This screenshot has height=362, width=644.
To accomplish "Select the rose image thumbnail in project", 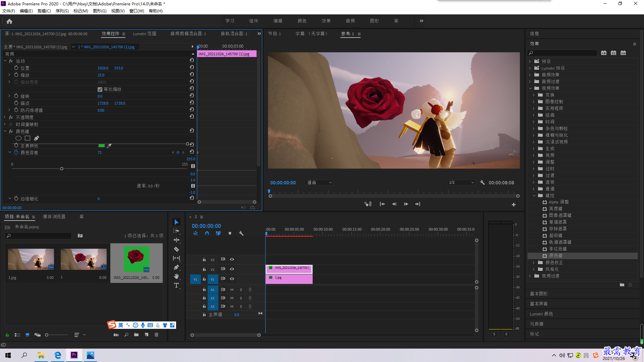I will click(x=137, y=259).
